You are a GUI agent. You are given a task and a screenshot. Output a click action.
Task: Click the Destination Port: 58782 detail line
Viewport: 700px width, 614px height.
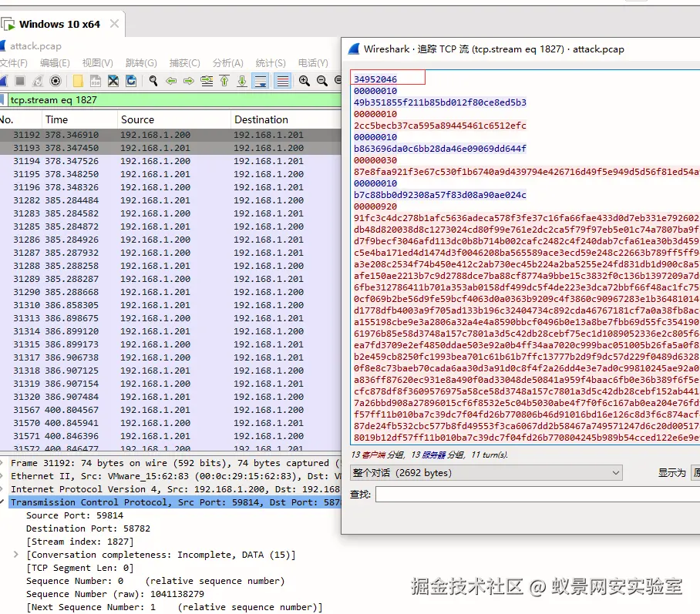click(x=88, y=528)
